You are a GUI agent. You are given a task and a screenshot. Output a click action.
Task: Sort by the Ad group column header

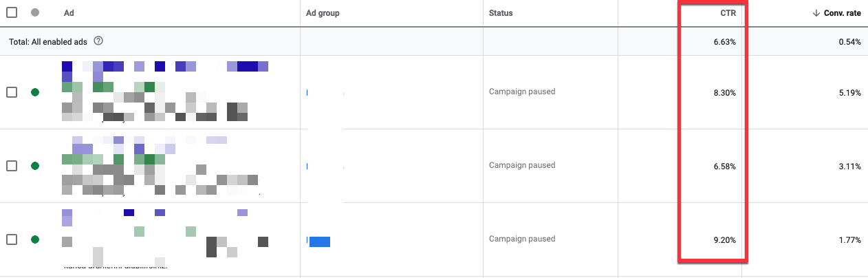323,13
